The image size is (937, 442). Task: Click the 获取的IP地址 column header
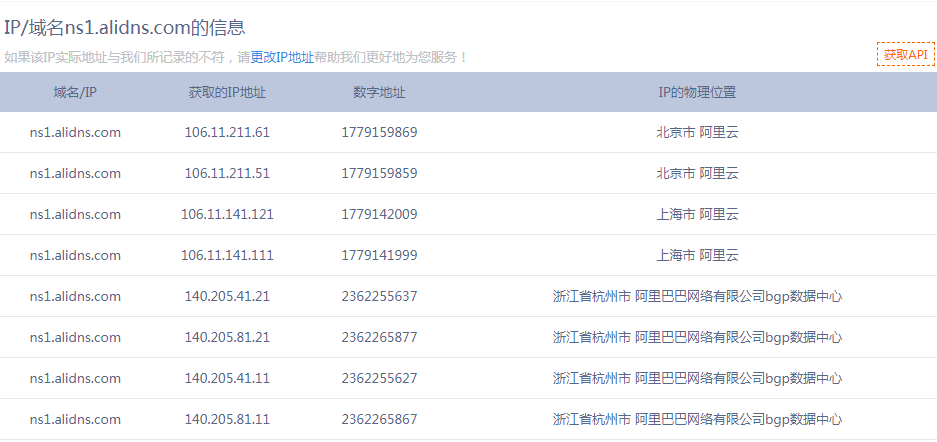coord(227,93)
